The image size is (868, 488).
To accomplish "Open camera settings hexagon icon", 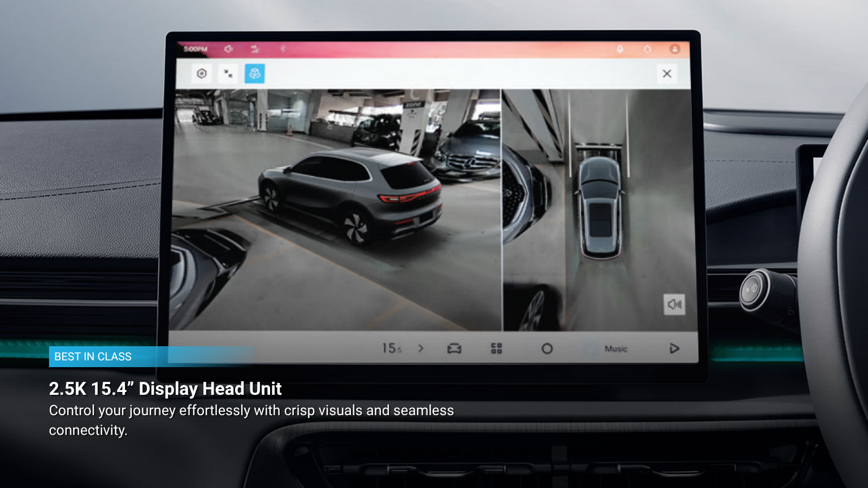I will (202, 73).
